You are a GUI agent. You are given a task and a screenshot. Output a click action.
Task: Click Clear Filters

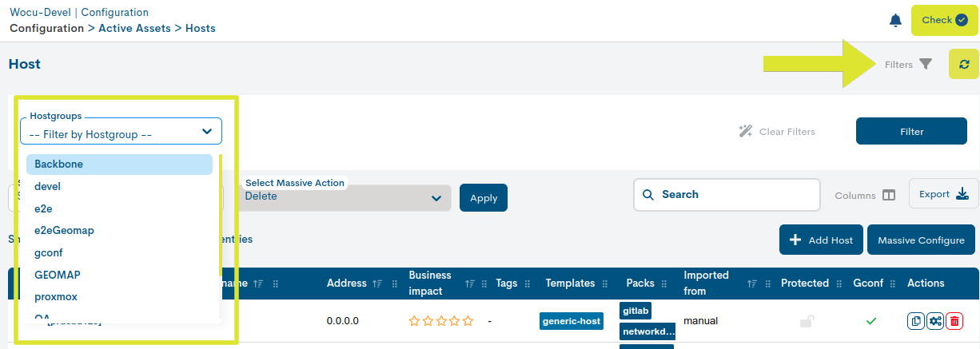[x=777, y=132]
